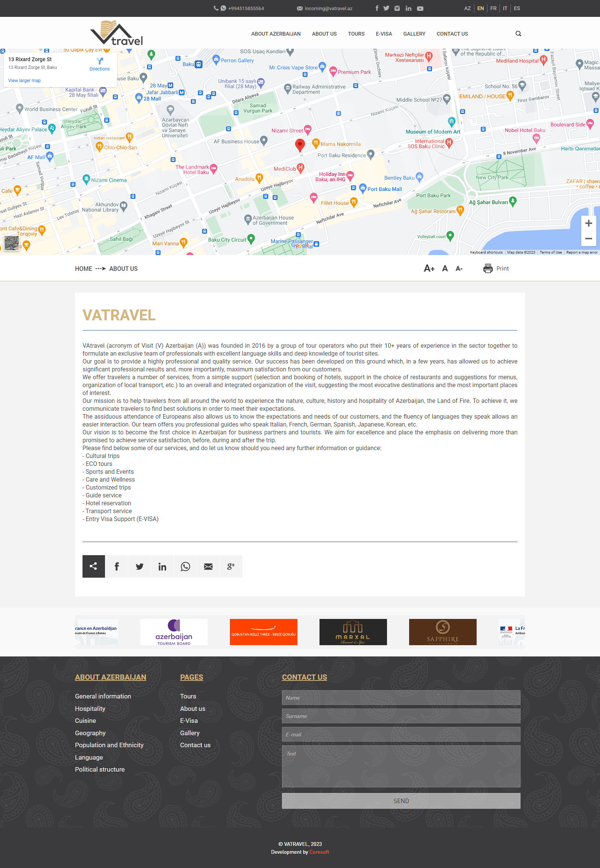Viewport: 600px width, 868px height.
Task: Toggle the satellite view map thumbnail
Action: tap(12, 243)
